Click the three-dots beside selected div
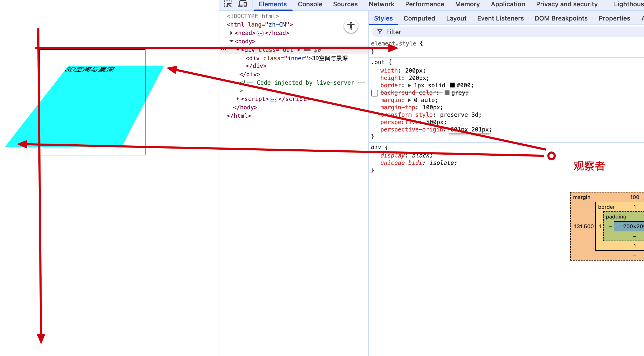The height and width of the screenshot is (356, 644). point(224,50)
